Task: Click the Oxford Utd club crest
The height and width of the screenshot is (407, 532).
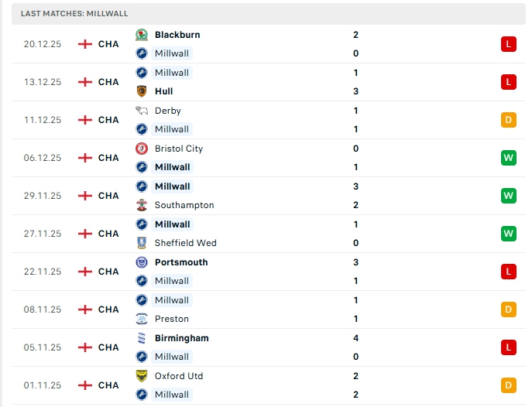Action: (142, 376)
